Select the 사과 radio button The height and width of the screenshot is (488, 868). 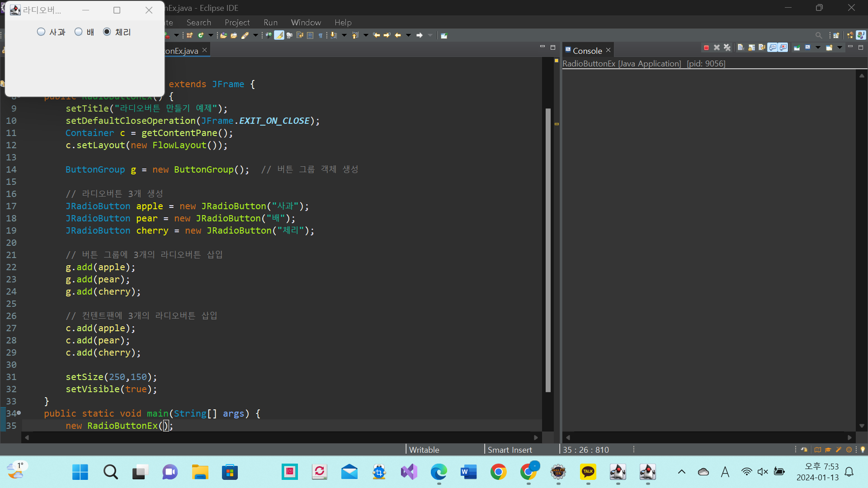pos(41,32)
